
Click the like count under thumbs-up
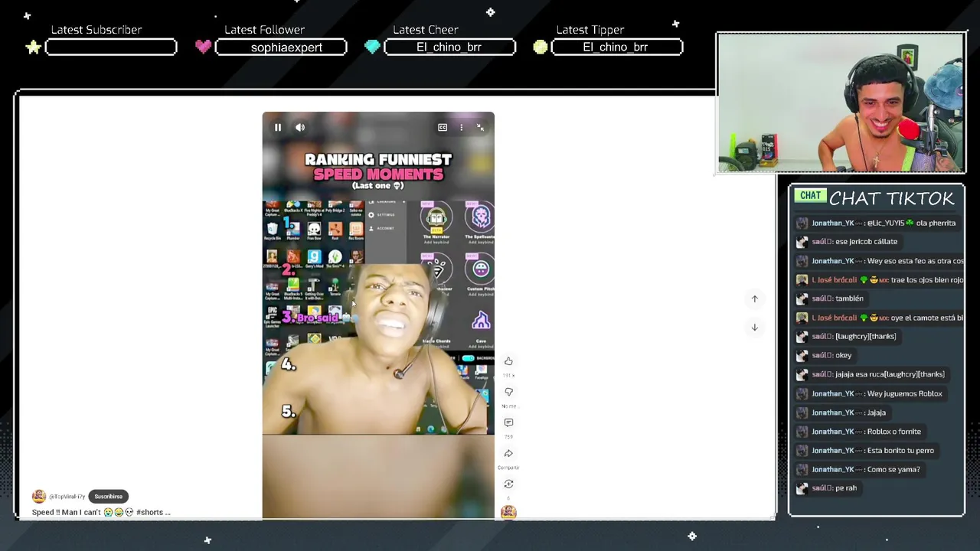pyautogui.click(x=508, y=376)
